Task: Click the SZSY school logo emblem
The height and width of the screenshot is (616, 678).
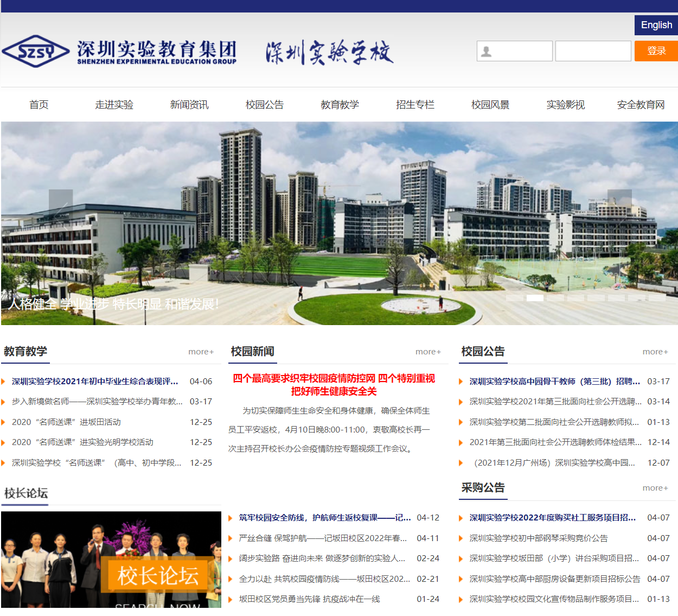Action: point(36,52)
